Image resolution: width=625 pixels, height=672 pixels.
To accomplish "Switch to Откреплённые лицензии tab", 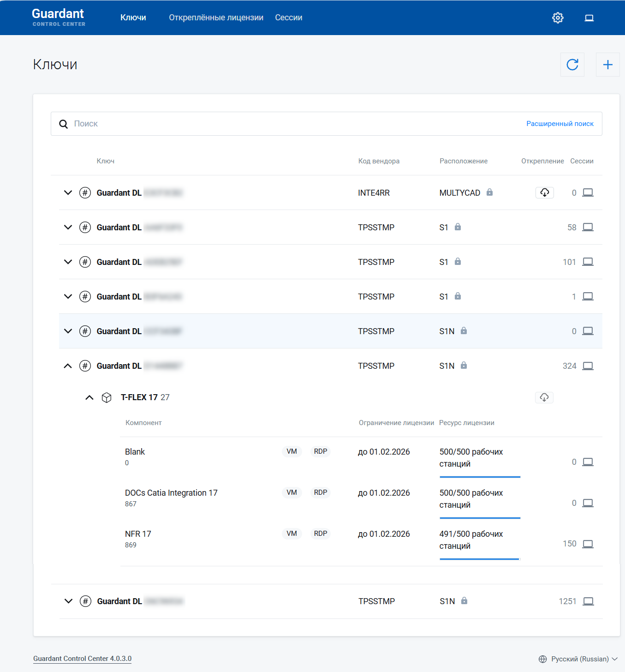I will pos(216,18).
